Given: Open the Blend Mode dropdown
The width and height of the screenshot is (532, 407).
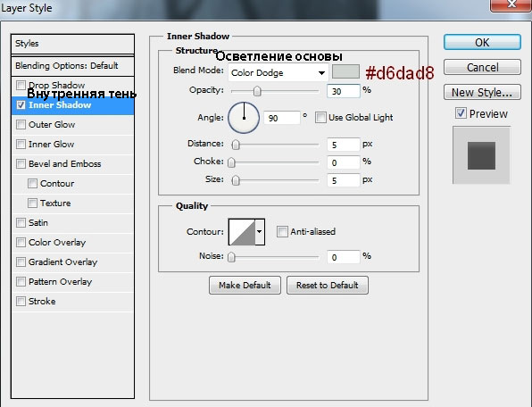Looking at the screenshot, I should click(278, 72).
